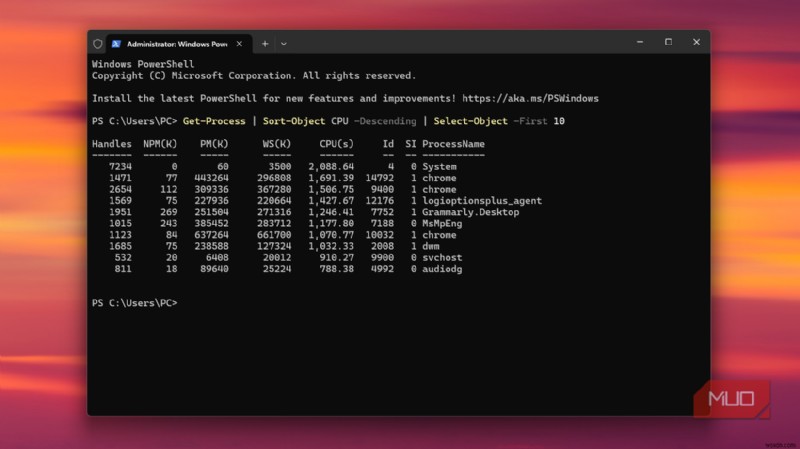This screenshot has width=800, height=449.
Task: Click the Grammarly.Desktop process name
Action: (470, 212)
